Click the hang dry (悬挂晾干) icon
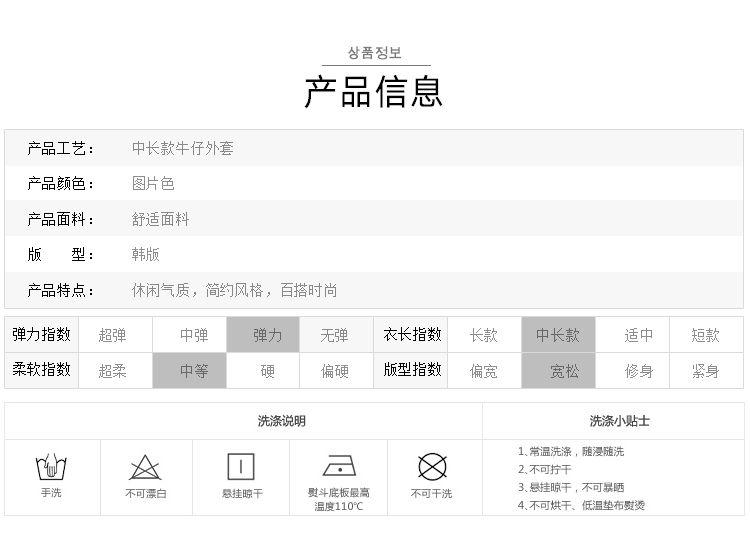 (x=241, y=467)
